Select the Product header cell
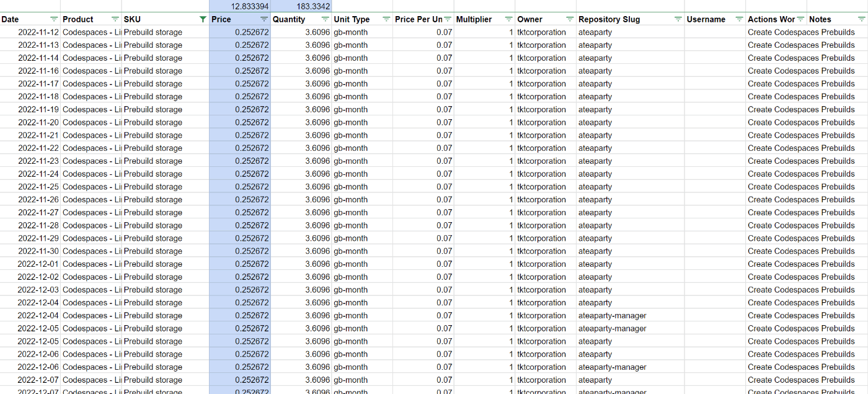This screenshot has height=394, width=868. 91,19
